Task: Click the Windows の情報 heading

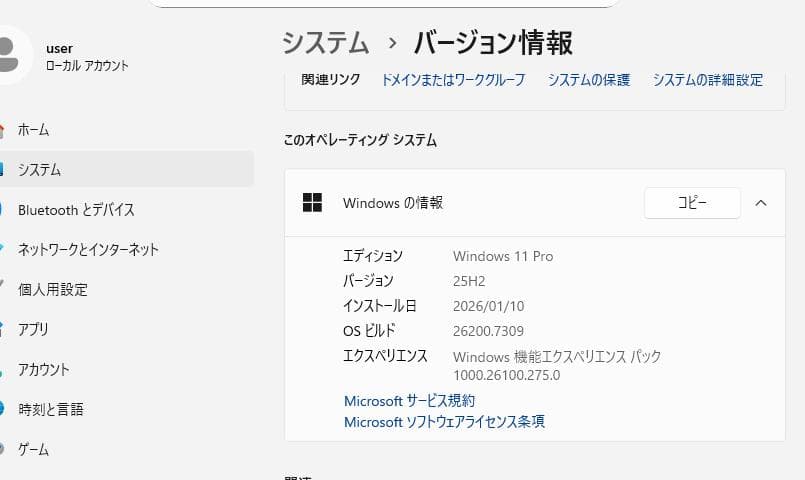Action: tap(393, 203)
